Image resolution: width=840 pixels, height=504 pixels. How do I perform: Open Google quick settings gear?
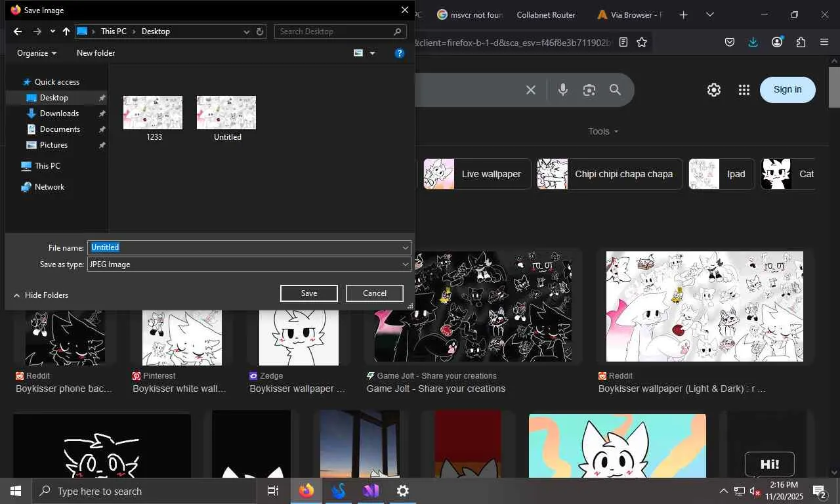714,90
